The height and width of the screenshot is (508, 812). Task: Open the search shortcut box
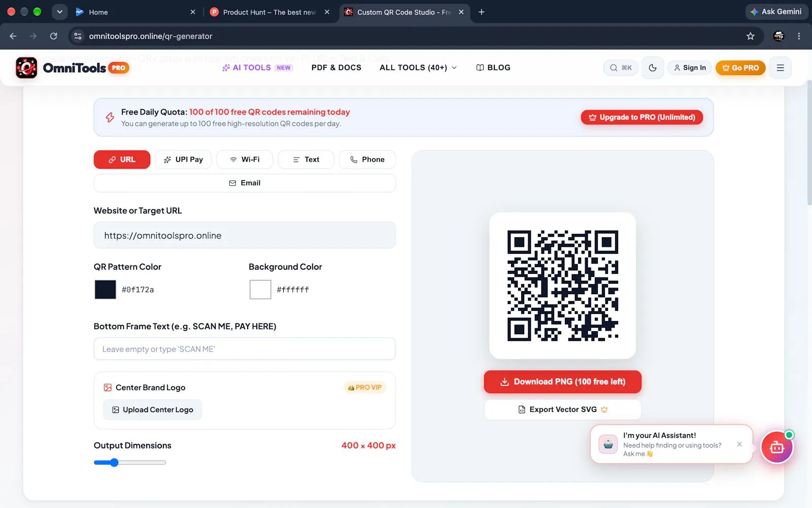click(x=621, y=68)
